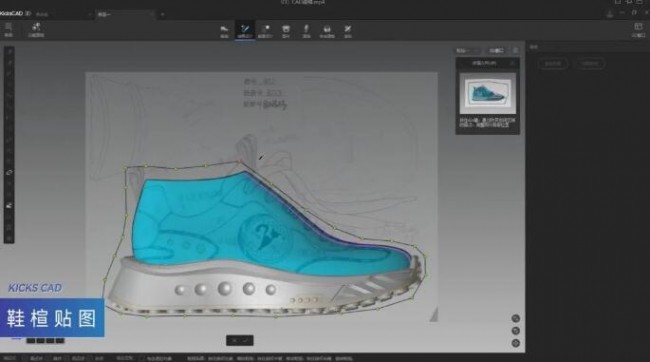Click the first outlined button in right panel
The image size is (650, 362).
pos(553,64)
